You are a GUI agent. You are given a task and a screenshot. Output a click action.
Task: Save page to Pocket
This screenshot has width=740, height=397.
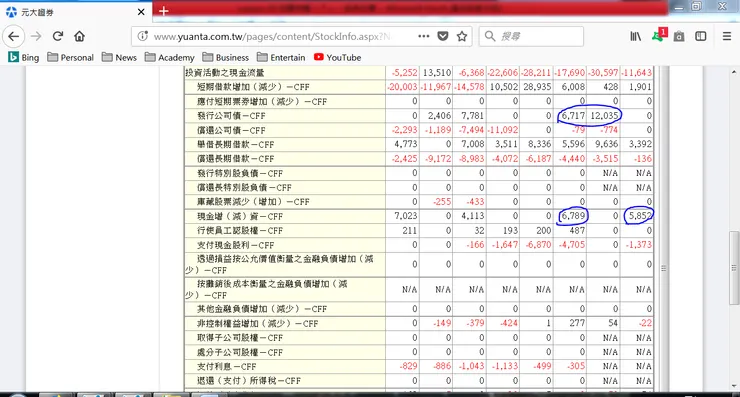pyautogui.click(x=443, y=36)
